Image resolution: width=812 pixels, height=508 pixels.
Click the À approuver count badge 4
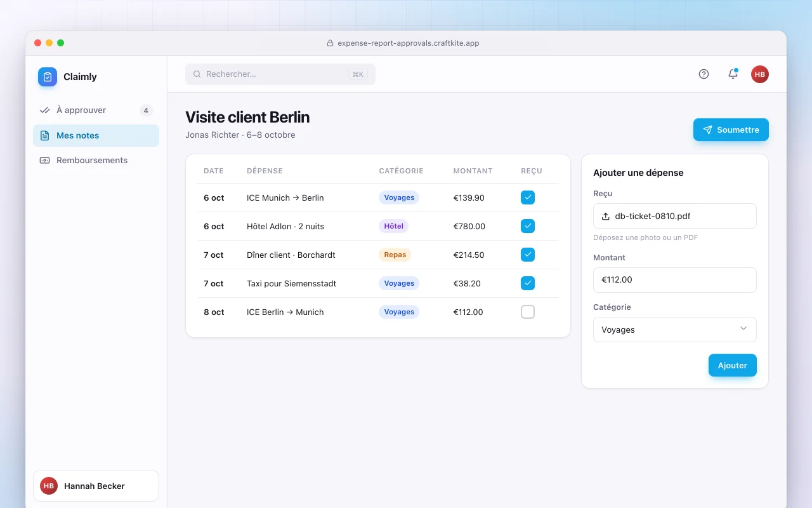146,110
